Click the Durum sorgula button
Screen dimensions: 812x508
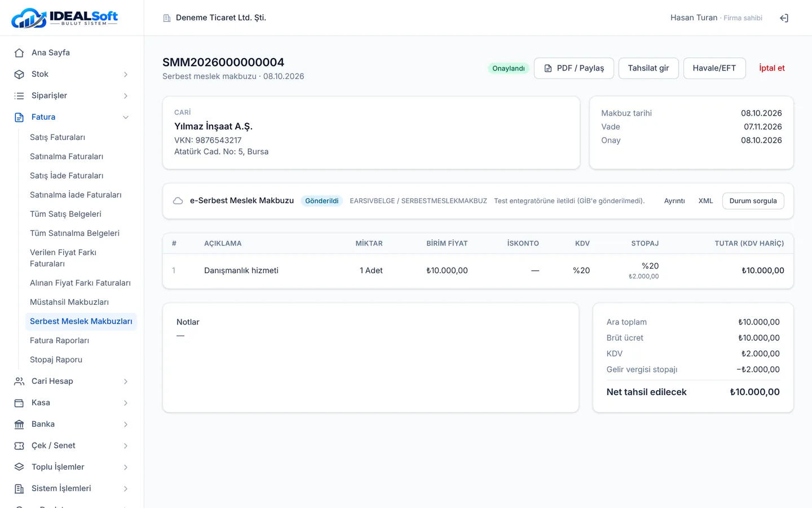coord(753,201)
